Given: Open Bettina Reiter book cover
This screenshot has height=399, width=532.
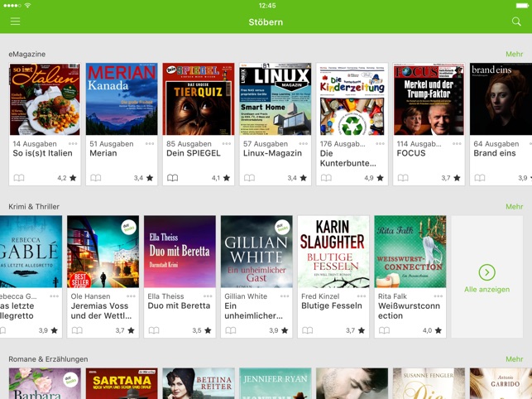Looking at the screenshot, I should [199, 384].
